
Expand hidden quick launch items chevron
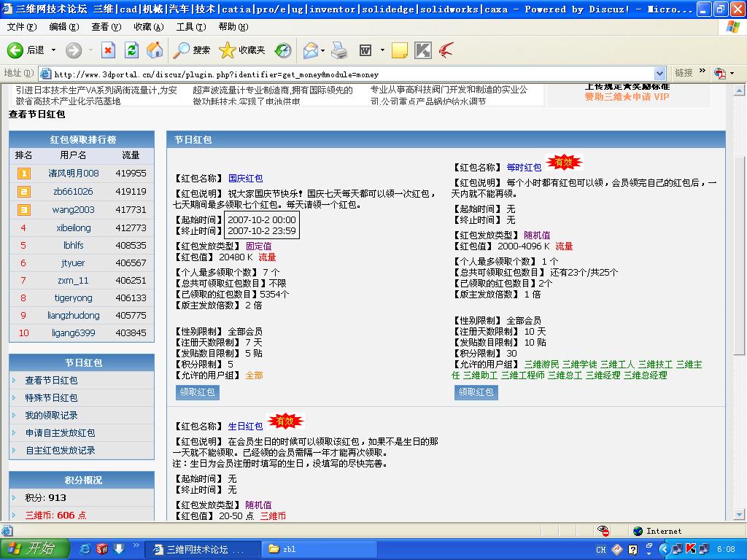pyautogui.click(x=136, y=545)
